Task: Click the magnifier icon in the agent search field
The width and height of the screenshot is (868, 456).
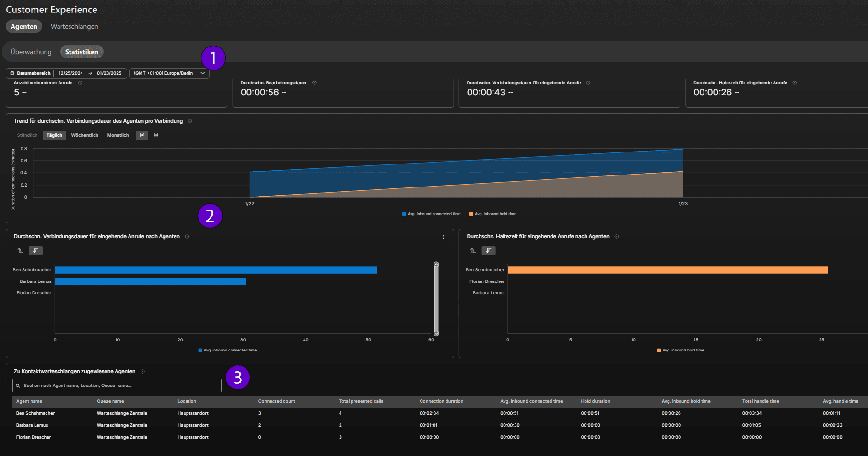Action: pos(18,386)
